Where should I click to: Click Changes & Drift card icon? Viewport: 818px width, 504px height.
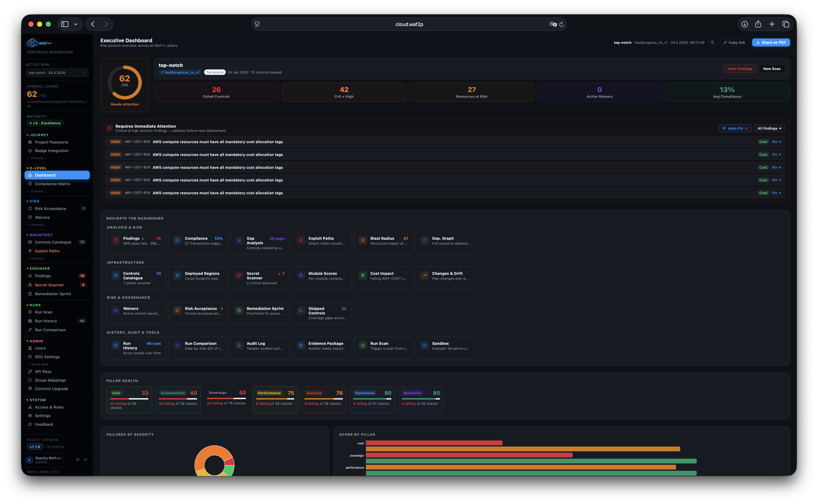tap(425, 275)
